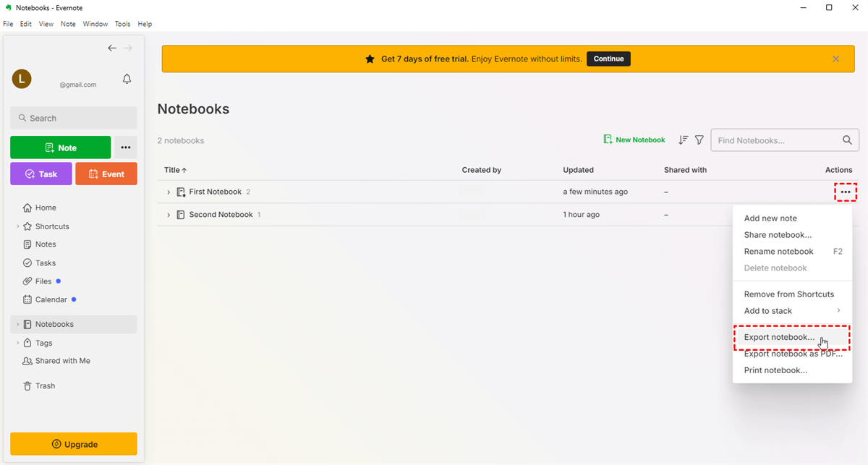Click Continue in the trial banner
868x465 pixels.
pyautogui.click(x=608, y=59)
